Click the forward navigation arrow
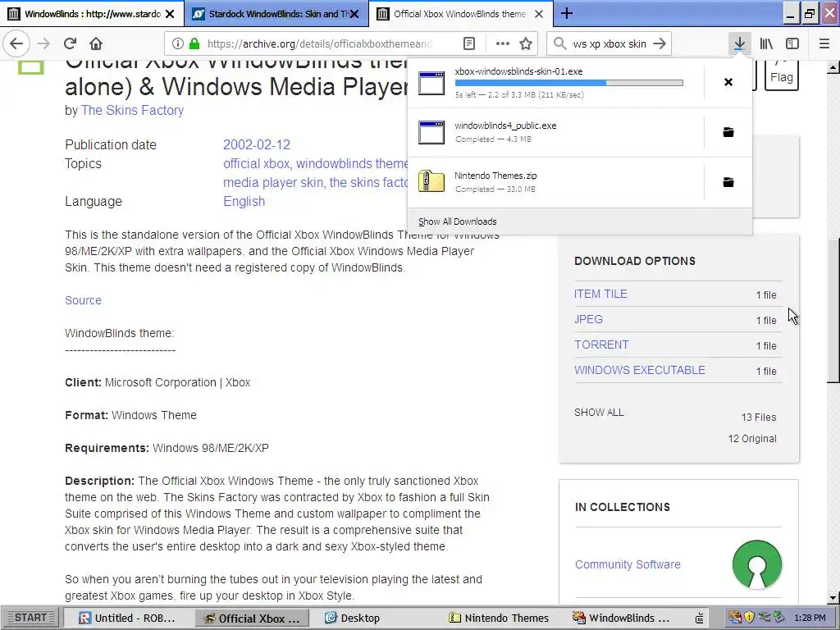This screenshot has width=840, height=630. point(43,43)
